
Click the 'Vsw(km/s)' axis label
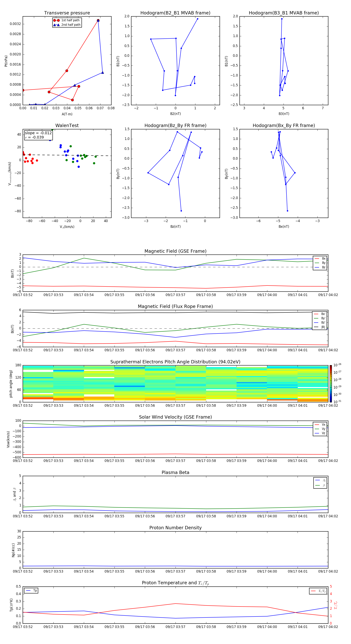[x=8, y=439]
